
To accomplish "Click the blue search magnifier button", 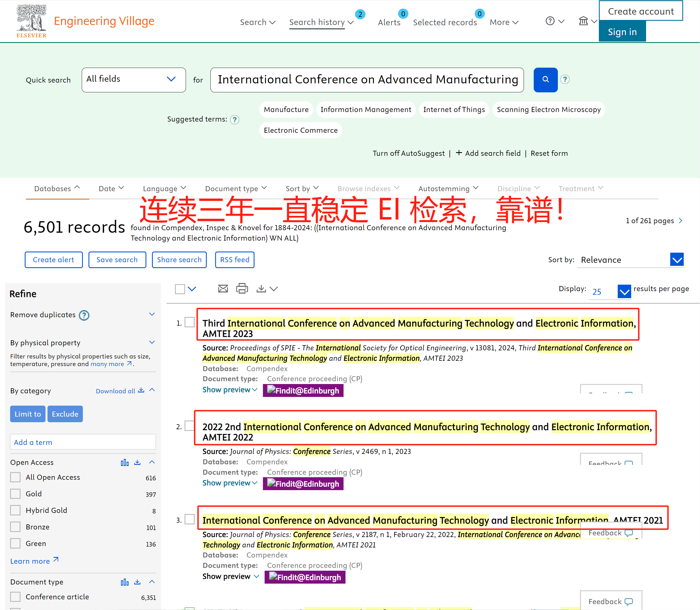I will pos(545,80).
